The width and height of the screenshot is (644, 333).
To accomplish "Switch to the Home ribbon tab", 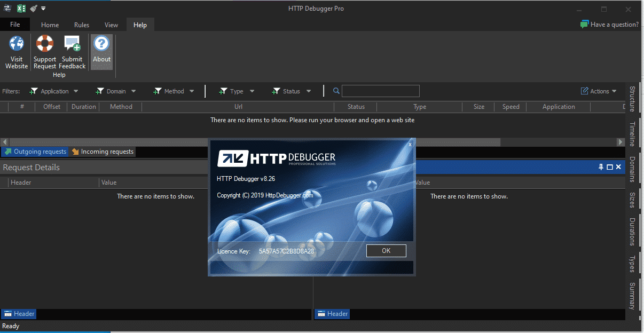I will 50,25.
